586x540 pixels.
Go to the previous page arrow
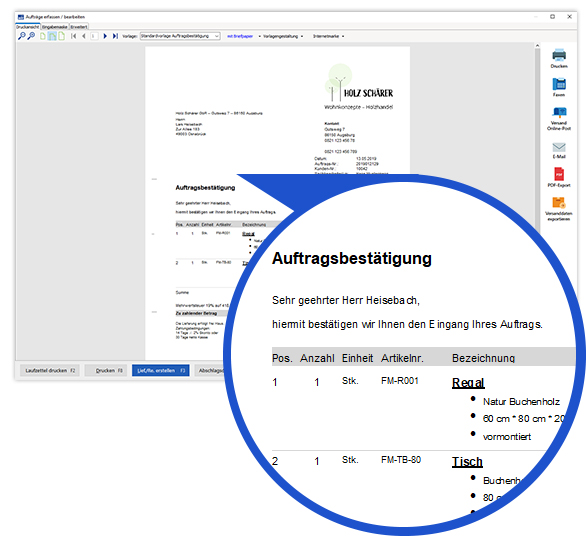point(84,36)
